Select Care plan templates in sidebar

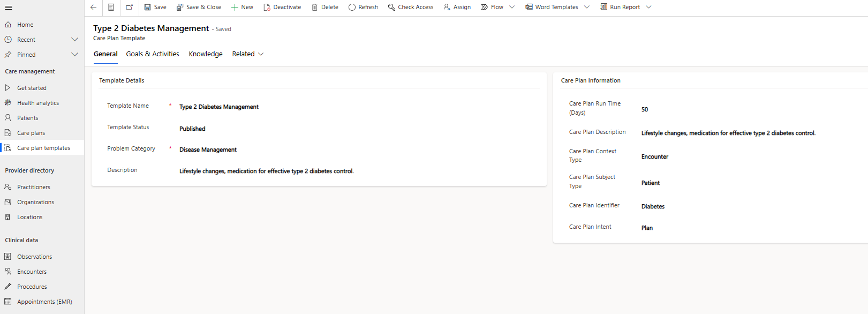pyautogui.click(x=42, y=148)
